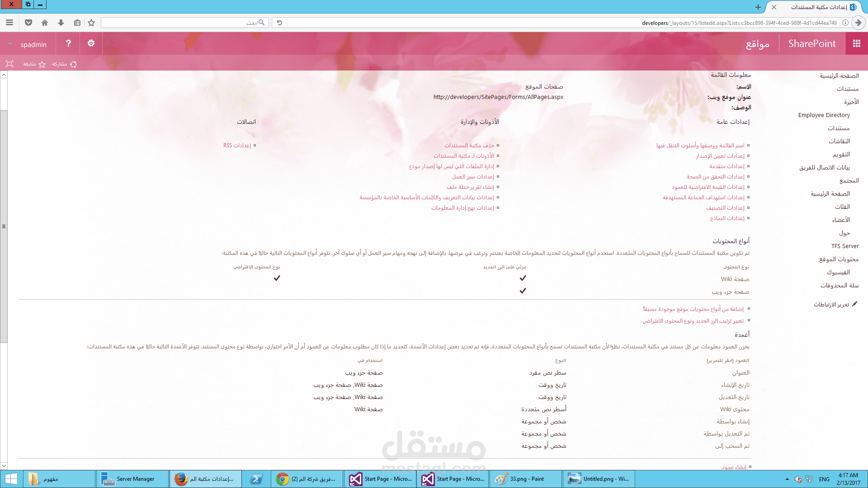Click the bookmark star icon in toolbar
Image resolution: width=868 pixels, height=488 pixels.
(x=91, y=23)
